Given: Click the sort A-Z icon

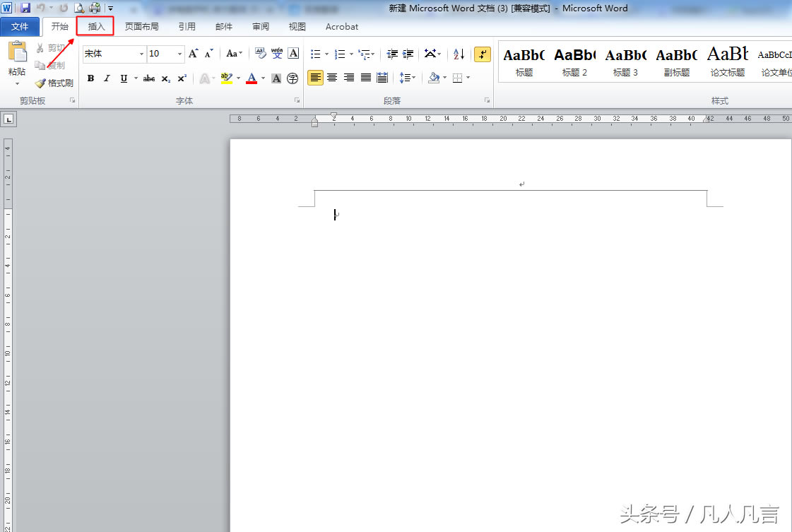Looking at the screenshot, I should (459, 54).
